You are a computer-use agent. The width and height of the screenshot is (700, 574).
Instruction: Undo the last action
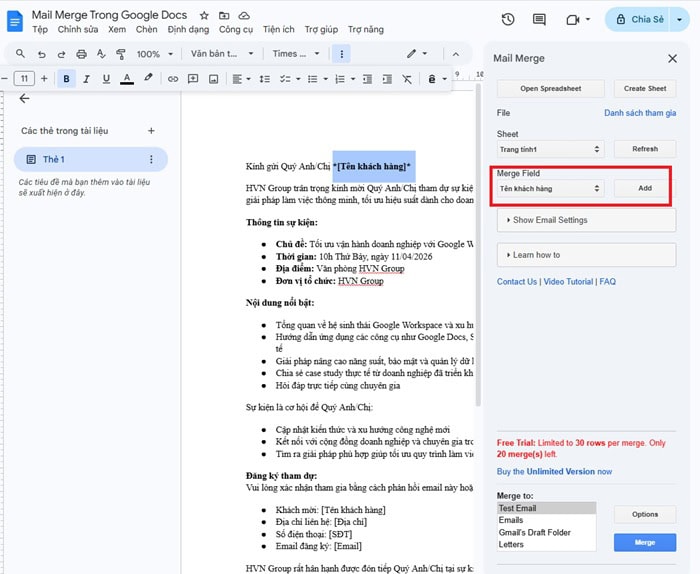pos(42,54)
